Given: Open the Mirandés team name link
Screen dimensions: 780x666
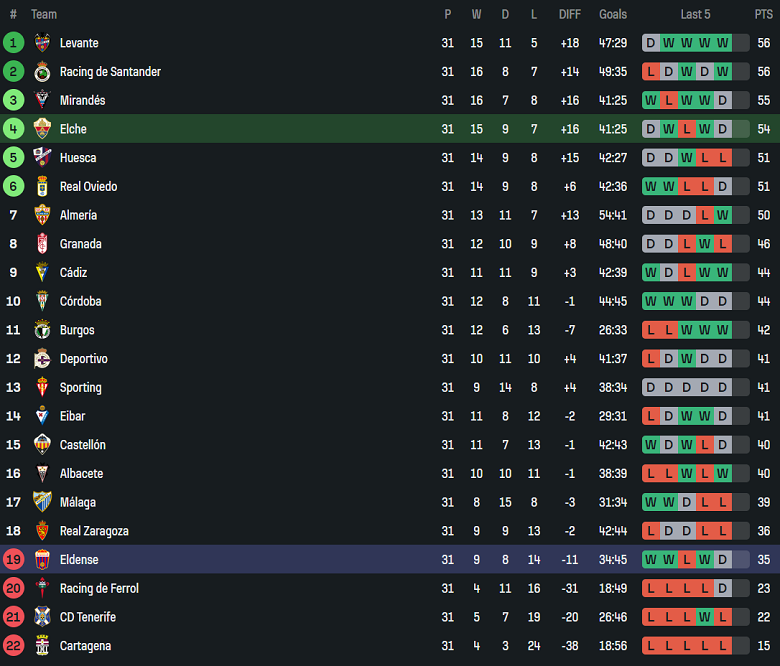Looking at the screenshot, I should [x=83, y=100].
